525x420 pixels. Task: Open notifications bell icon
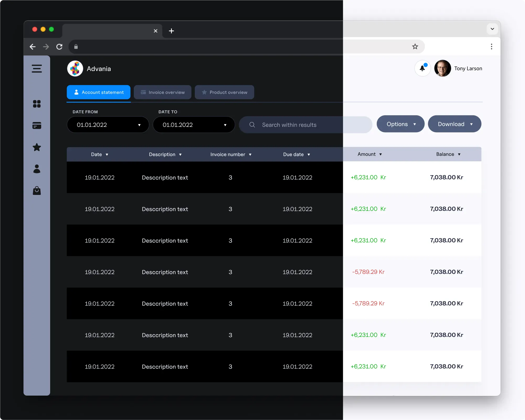[x=422, y=68]
